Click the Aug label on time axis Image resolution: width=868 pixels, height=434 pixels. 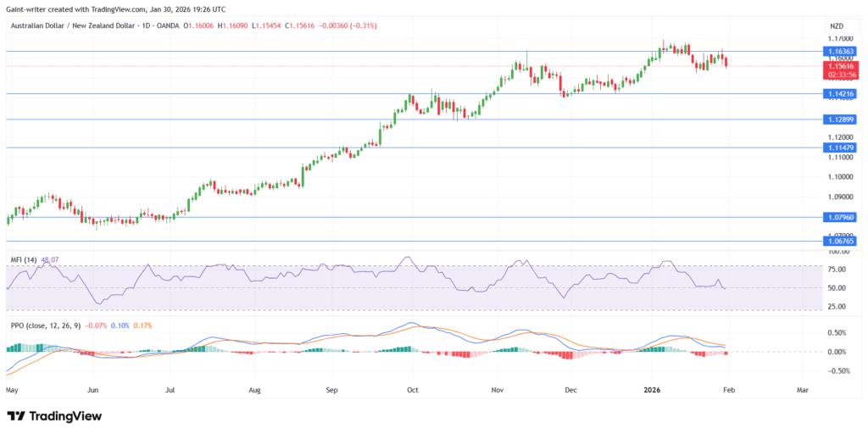coord(254,390)
